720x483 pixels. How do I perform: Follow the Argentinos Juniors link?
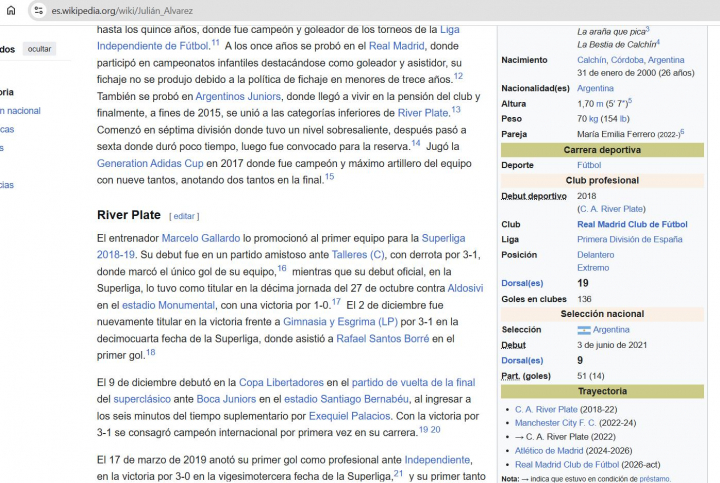pyautogui.click(x=238, y=96)
